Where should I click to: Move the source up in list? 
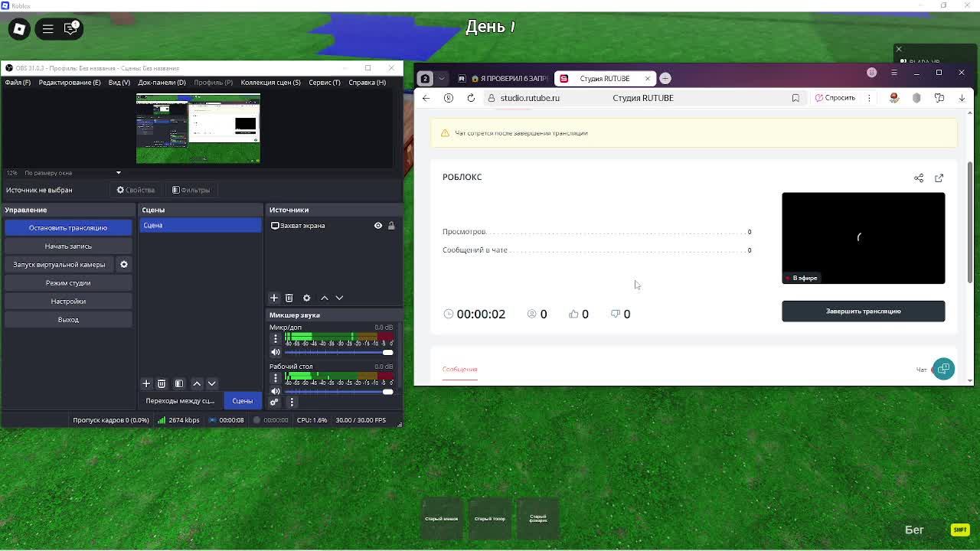coord(325,298)
